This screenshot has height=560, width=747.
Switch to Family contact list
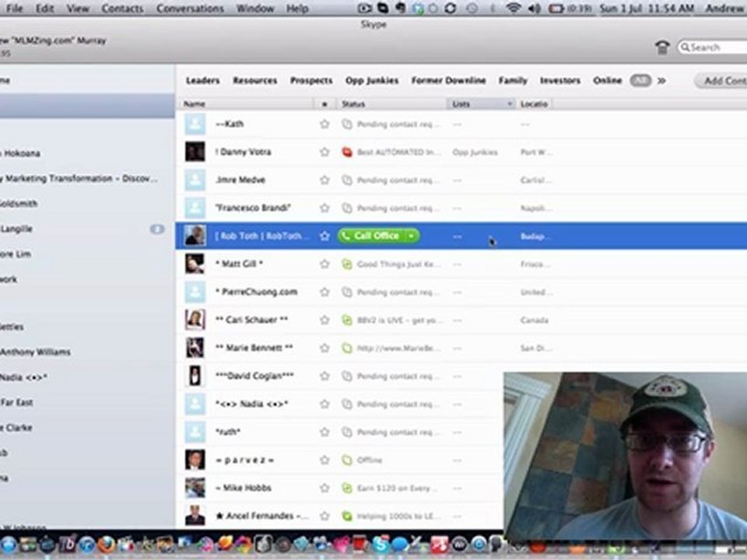513,80
